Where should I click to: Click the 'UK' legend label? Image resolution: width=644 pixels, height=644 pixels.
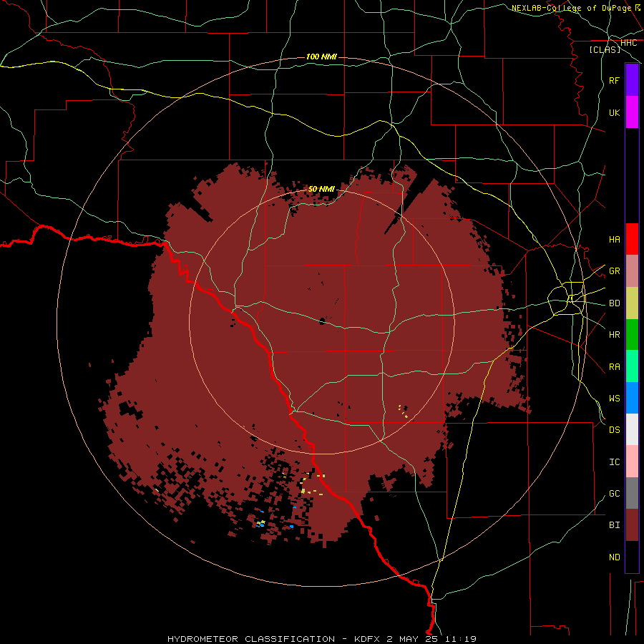pos(614,112)
